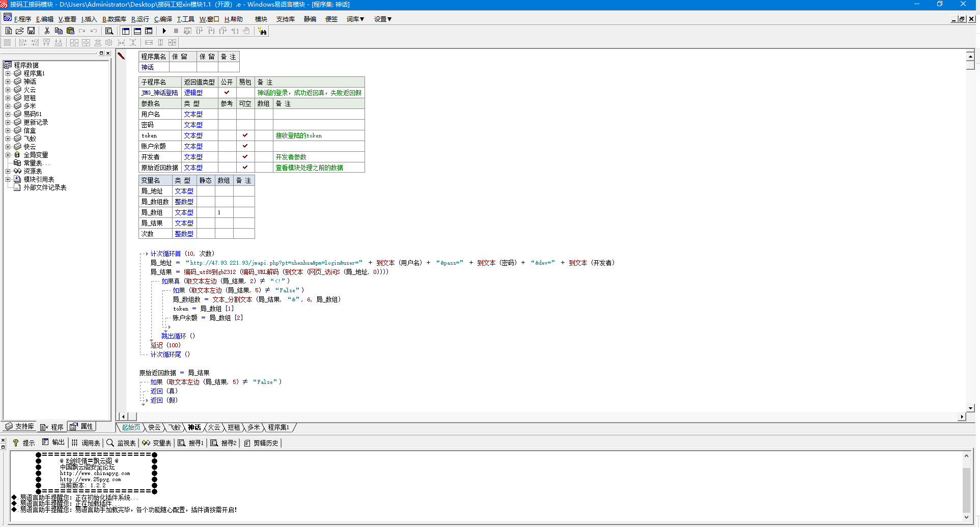
Task: Click the Redo arrow icon
Action: pos(82,31)
